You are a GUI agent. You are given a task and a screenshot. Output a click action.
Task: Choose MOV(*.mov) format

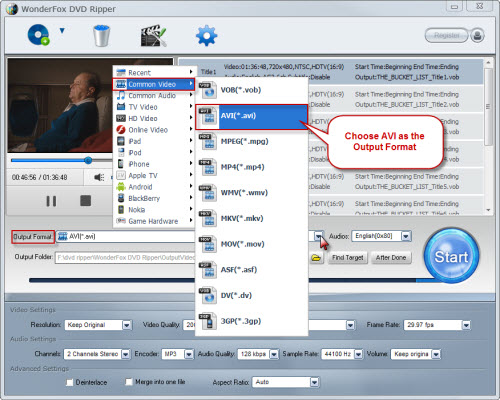click(x=252, y=244)
